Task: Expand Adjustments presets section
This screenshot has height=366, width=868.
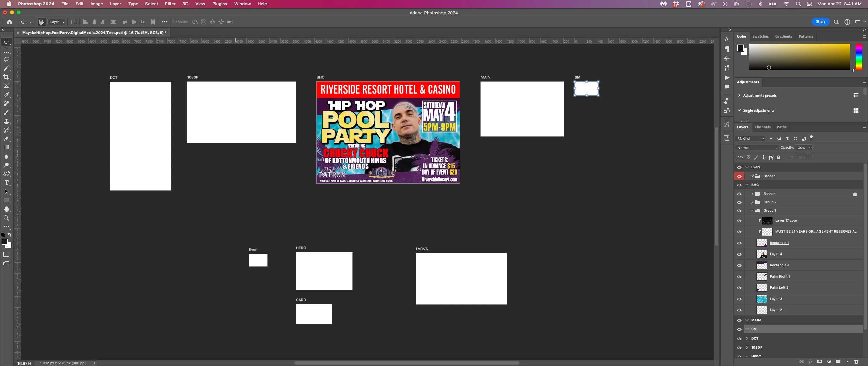Action: tap(739, 95)
